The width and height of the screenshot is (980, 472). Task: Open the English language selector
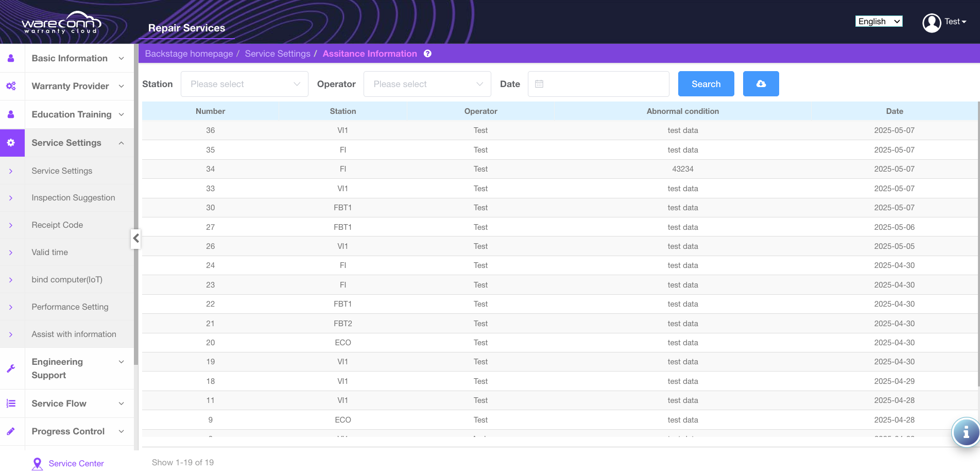tap(879, 21)
